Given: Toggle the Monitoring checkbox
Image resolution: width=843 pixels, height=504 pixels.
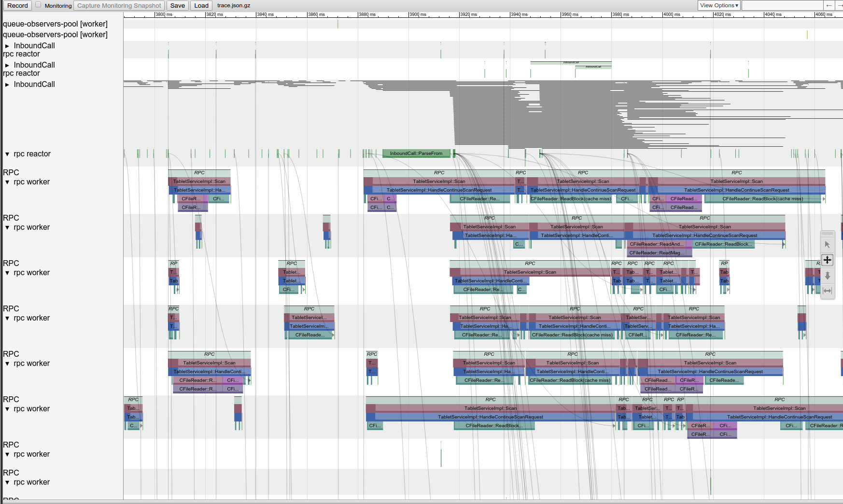Looking at the screenshot, I should (x=38, y=5).
